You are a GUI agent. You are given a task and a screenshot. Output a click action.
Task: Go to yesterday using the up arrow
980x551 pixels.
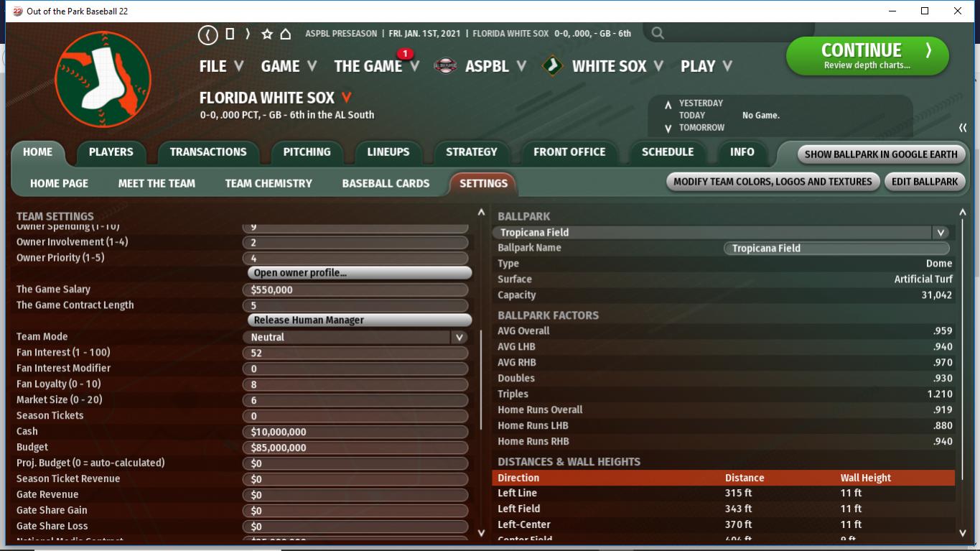tap(668, 105)
